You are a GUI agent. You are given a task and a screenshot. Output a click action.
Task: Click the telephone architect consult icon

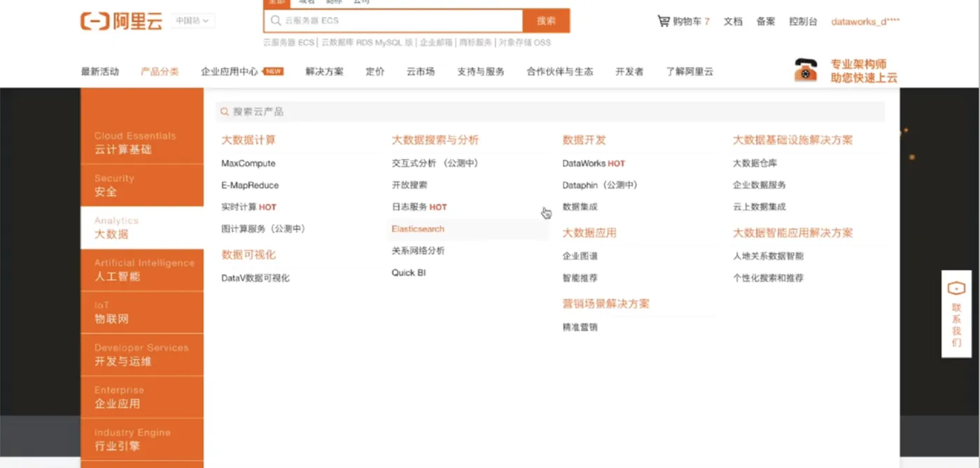coord(806,70)
